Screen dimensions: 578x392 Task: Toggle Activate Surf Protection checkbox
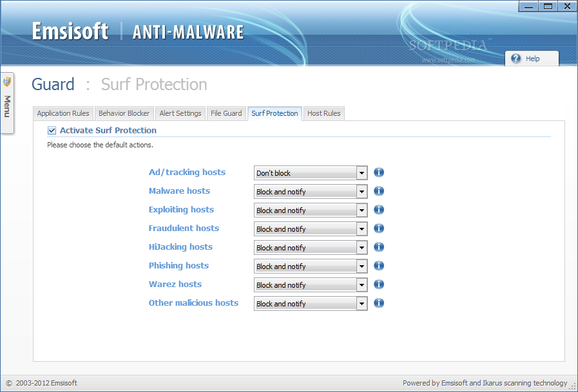tap(52, 130)
